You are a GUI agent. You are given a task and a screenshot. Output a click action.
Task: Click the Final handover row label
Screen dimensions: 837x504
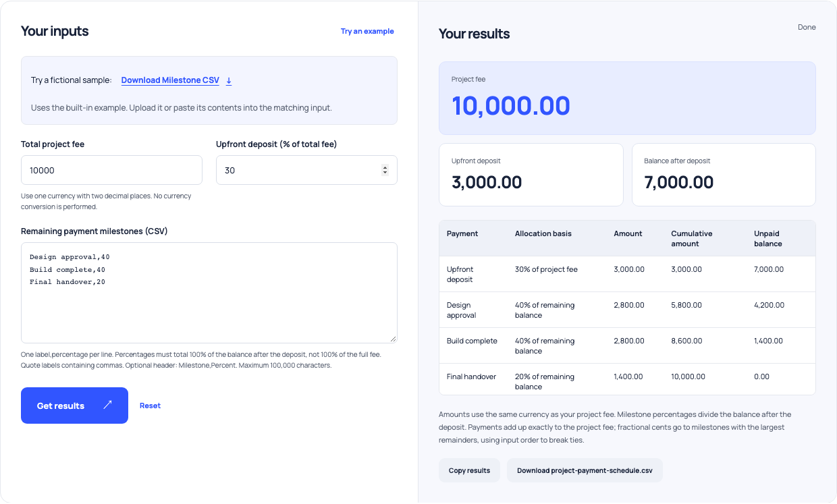click(x=471, y=376)
